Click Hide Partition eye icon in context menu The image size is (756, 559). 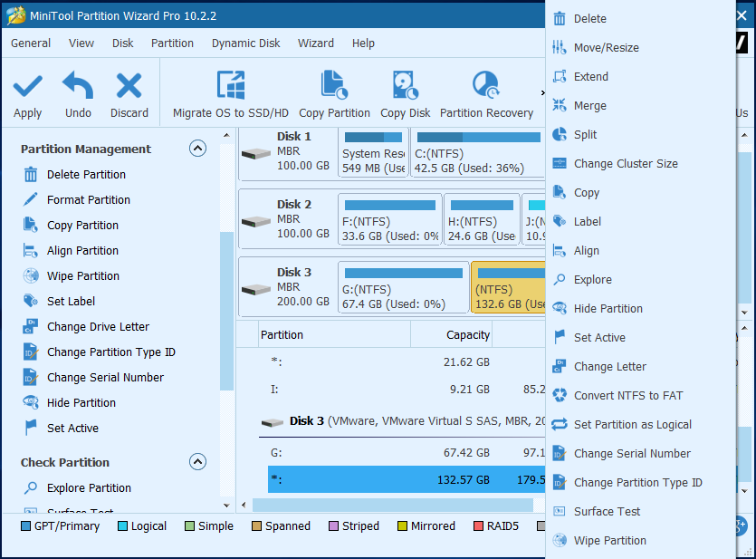coord(560,308)
